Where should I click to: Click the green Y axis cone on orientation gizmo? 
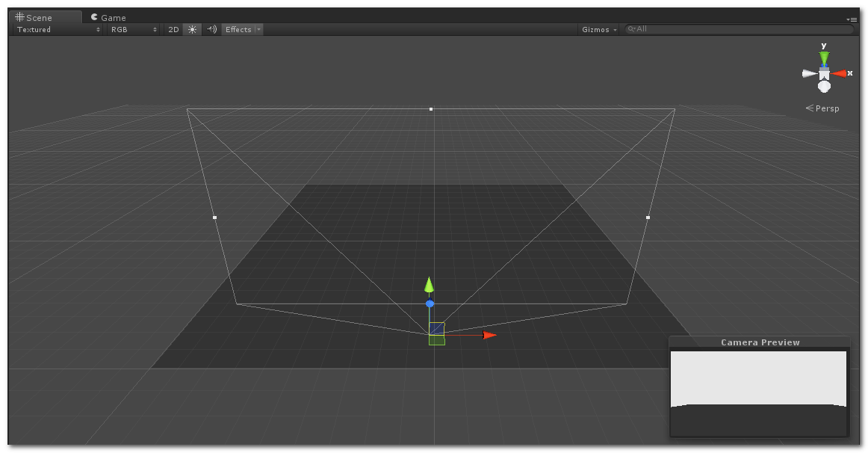(x=824, y=58)
